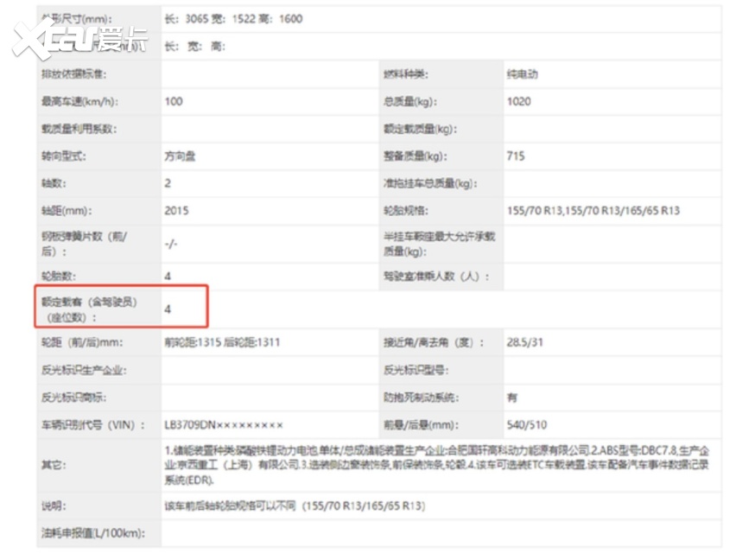Click the 燃料种类 label cell

pos(406,74)
